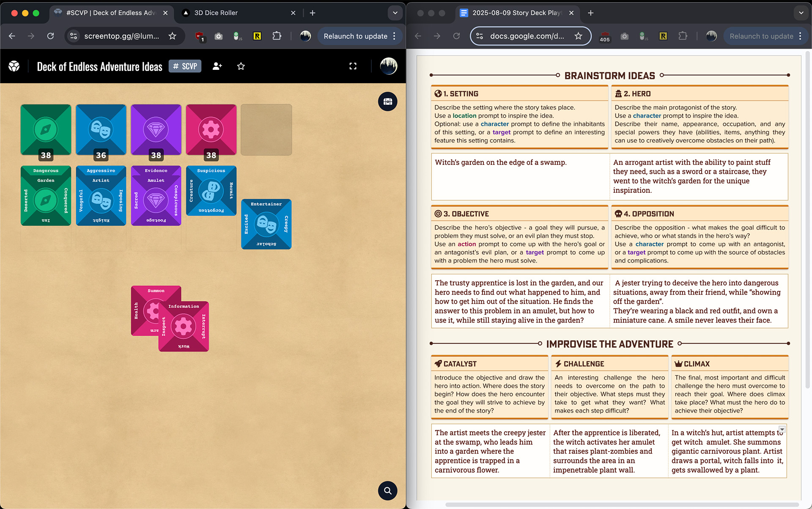Bookmark the Google Docs page star

[x=578, y=36]
